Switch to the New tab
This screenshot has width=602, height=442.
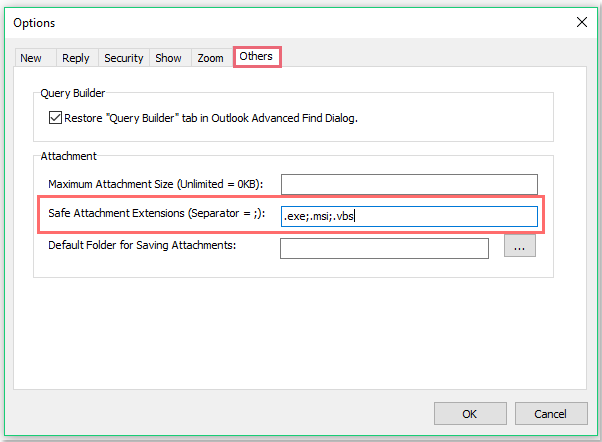pos(31,58)
